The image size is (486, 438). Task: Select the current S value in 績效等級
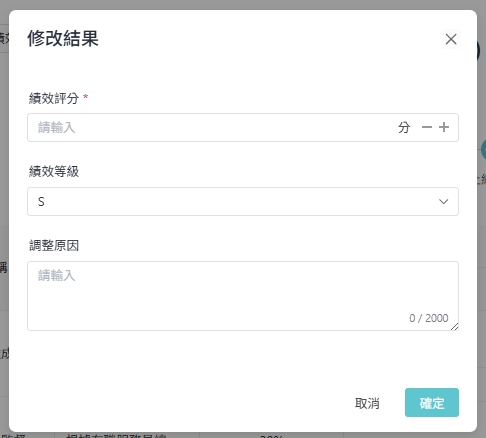click(41, 202)
